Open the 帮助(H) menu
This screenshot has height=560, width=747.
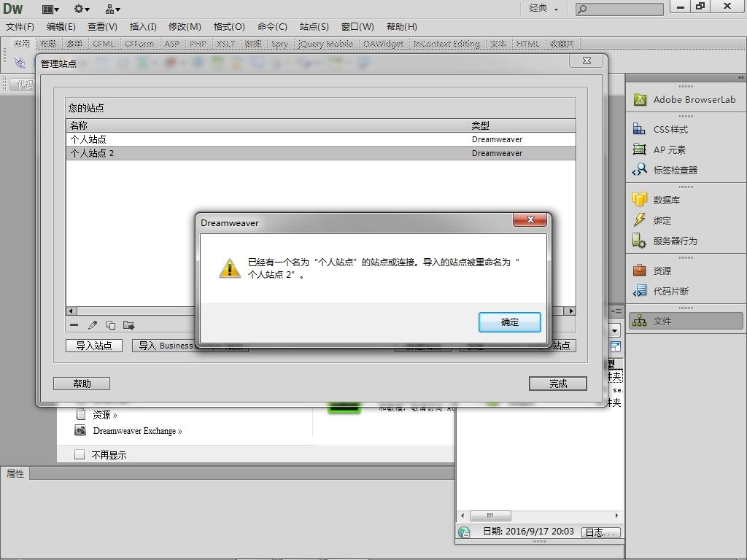point(402,27)
